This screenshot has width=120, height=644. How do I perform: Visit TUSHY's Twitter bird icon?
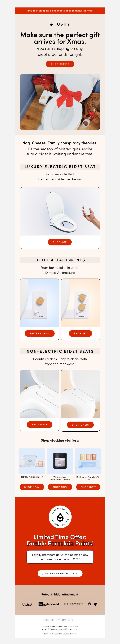coord(58,620)
